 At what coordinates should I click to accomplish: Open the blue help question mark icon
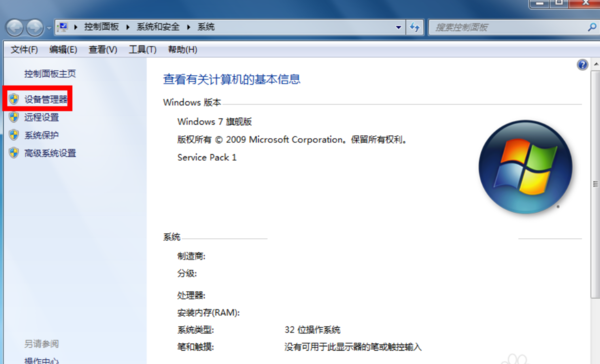(582, 65)
